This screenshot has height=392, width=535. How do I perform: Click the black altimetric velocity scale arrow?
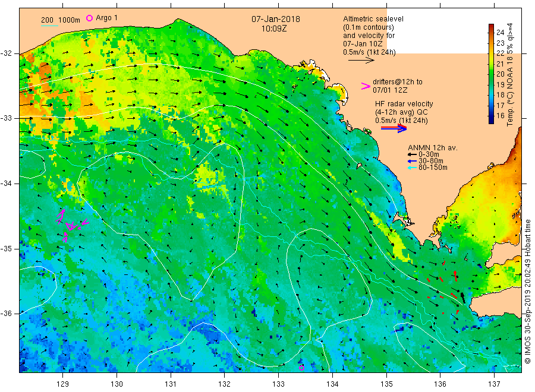(x=361, y=61)
